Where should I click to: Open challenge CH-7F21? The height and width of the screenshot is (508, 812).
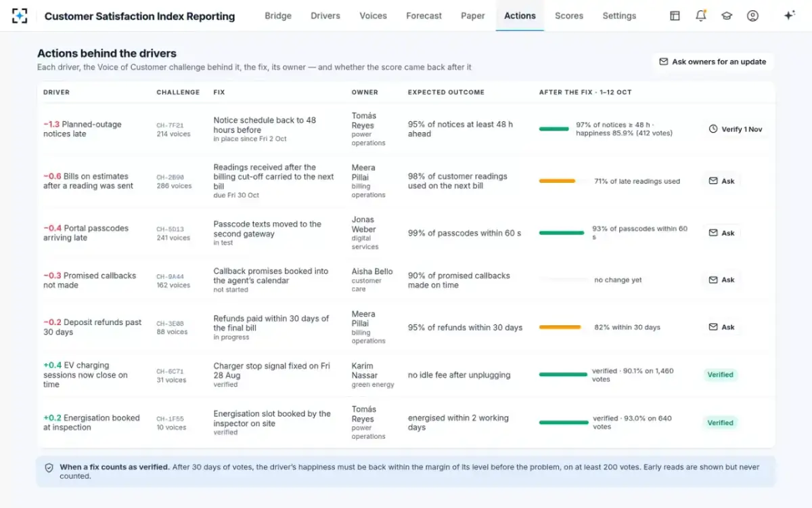(x=170, y=125)
